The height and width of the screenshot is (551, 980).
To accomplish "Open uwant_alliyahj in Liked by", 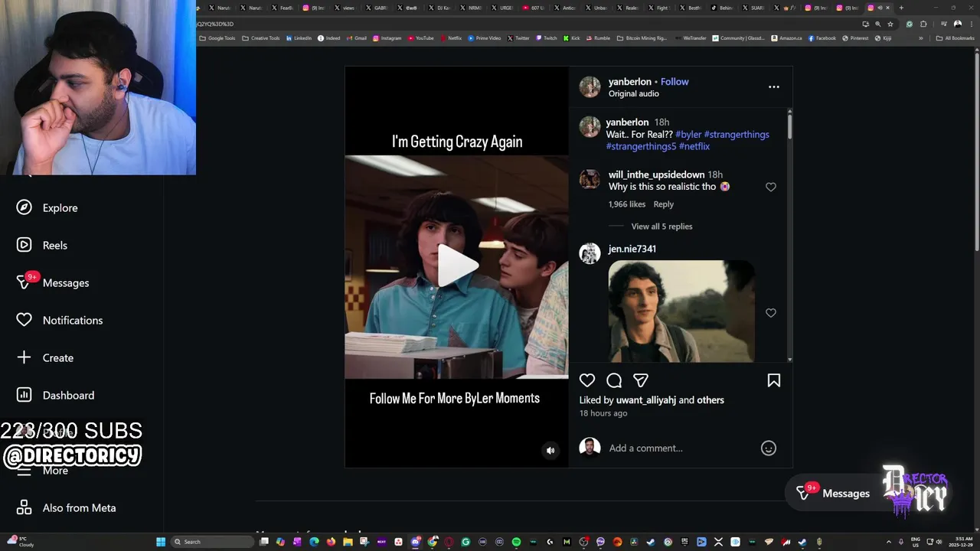I will tap(646, 400).
